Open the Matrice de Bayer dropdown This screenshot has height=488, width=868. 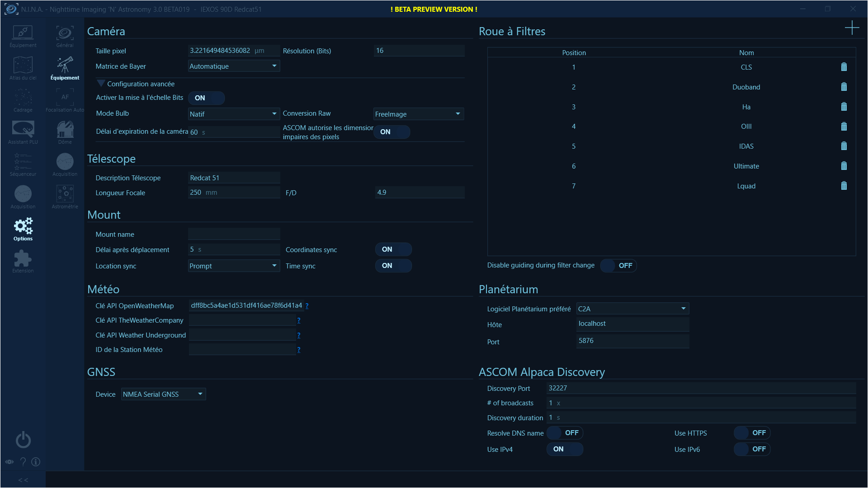[234, 66]
